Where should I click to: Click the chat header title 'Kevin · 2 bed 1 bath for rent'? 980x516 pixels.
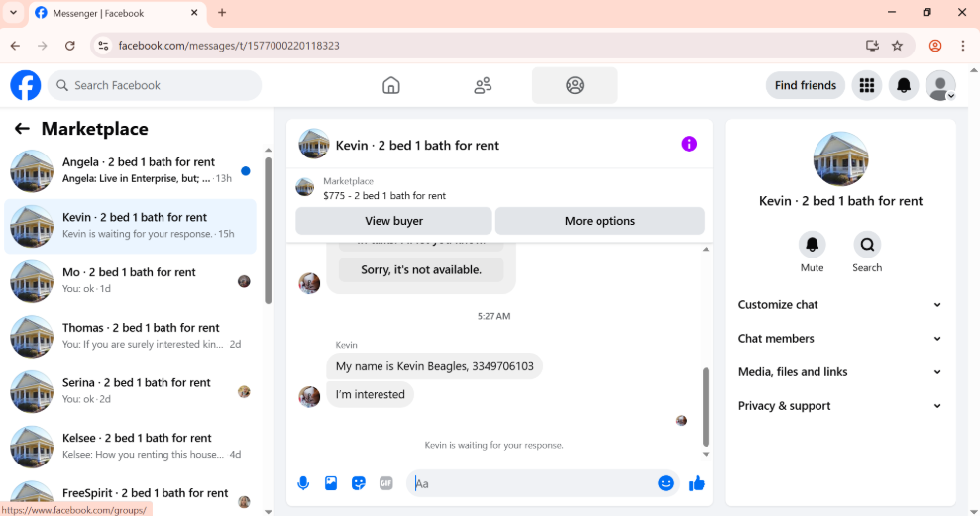(417, 145)
